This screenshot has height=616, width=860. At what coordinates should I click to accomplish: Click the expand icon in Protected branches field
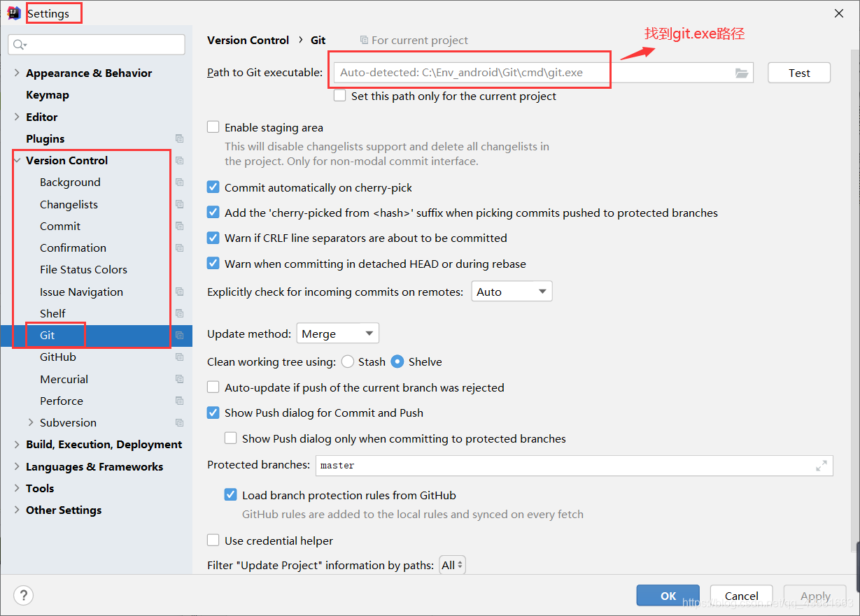[822, 466]
